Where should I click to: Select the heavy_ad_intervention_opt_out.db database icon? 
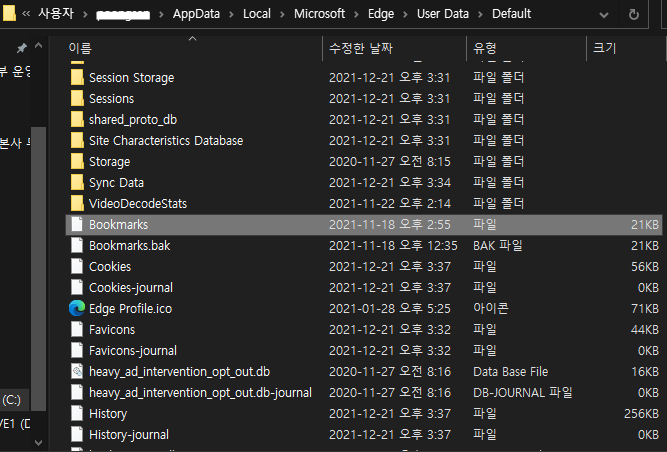77,372
